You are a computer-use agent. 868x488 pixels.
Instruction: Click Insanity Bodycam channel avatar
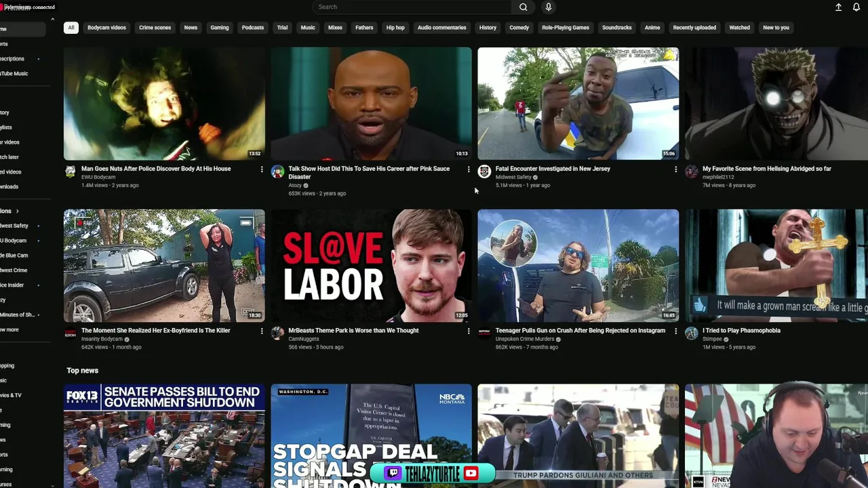(71, 333)
